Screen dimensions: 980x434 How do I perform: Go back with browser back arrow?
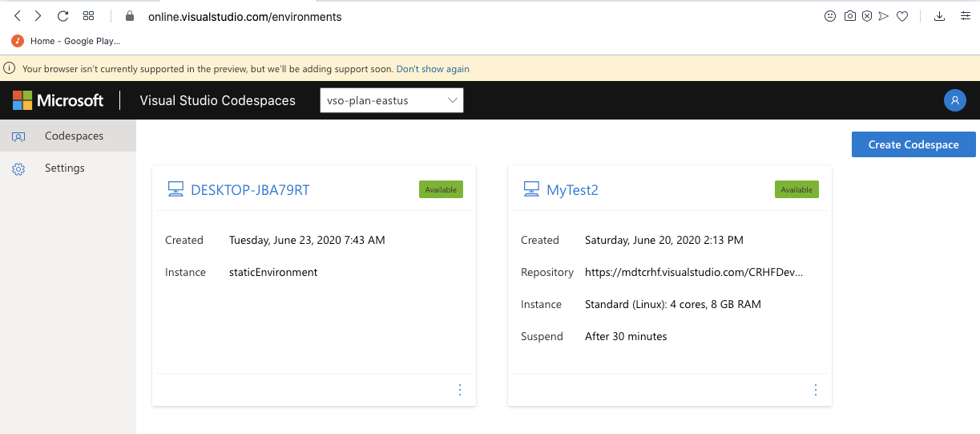[x=18, y=16]
